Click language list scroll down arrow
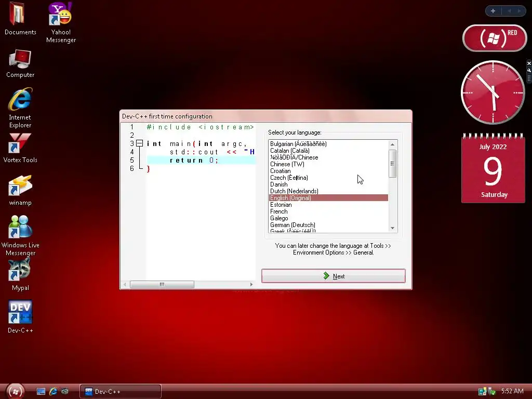532x399 pixels. pyautogui.click(x=393, y=228)
